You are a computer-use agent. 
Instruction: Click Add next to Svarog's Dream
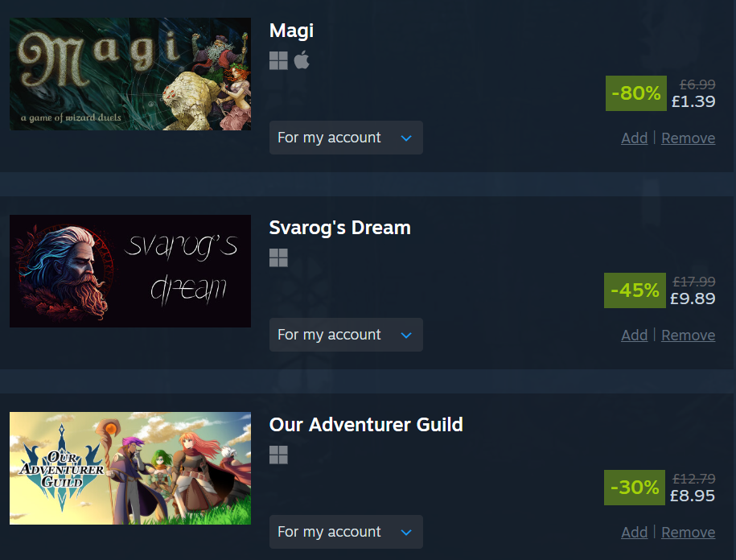[634, 336]
